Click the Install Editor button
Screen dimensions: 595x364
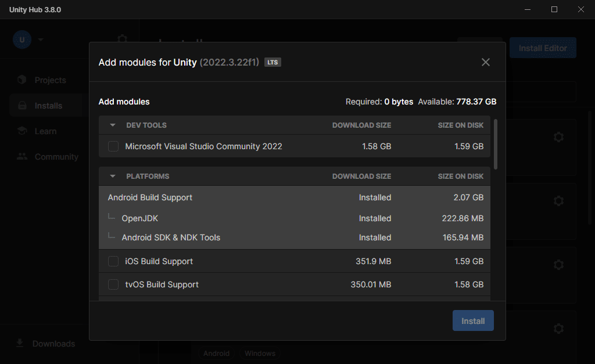point(543,48)
